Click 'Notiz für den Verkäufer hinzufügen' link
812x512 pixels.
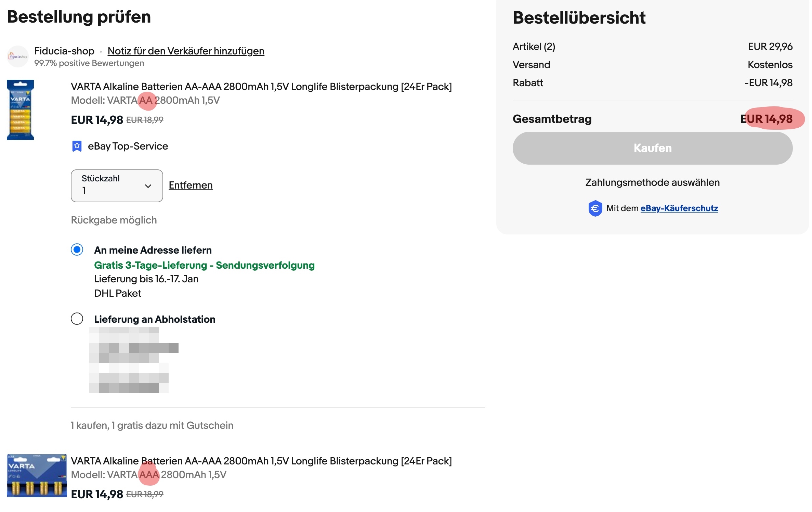pyautogui.click(x=186, y=51)
